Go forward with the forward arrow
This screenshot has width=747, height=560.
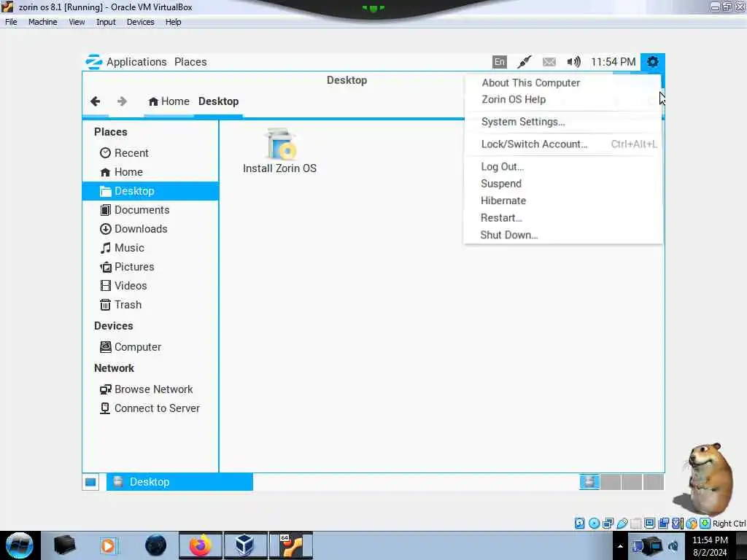click(122, 101)
